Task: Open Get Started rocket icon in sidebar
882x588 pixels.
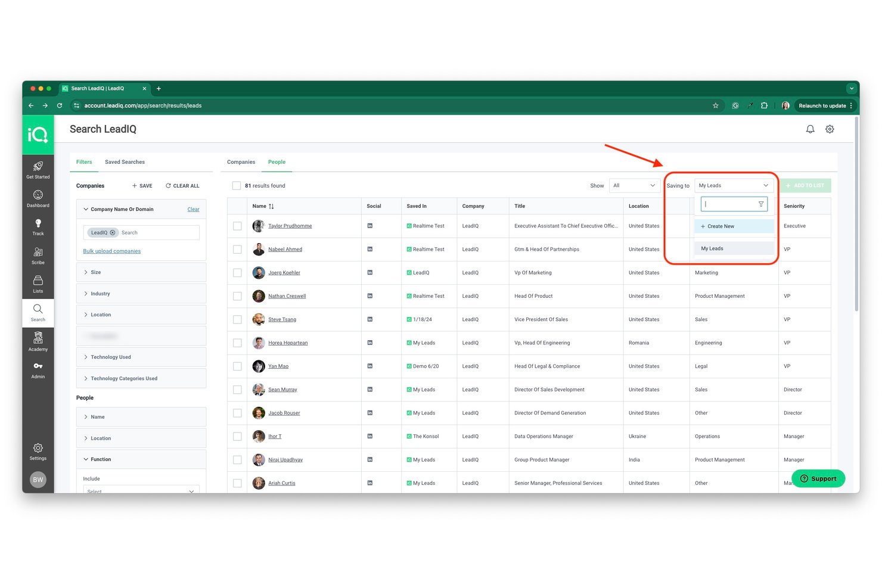Action: (38, 169)
